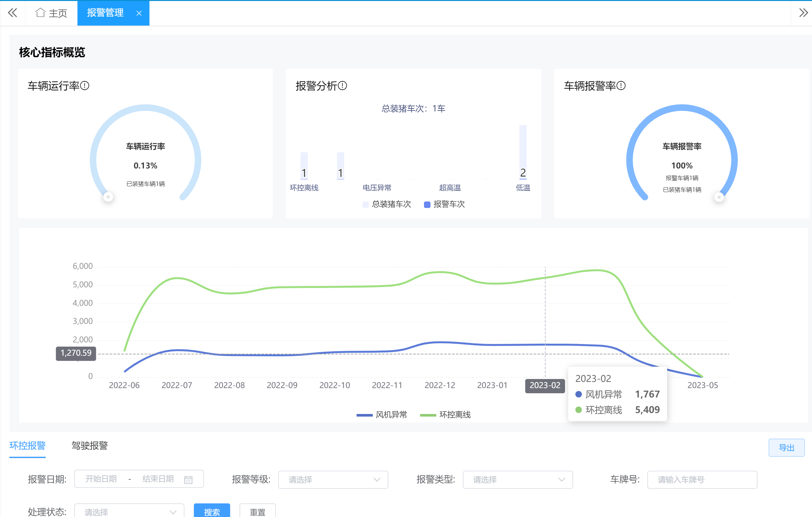Close the 报警管理 tab

(x=139, y=13)
